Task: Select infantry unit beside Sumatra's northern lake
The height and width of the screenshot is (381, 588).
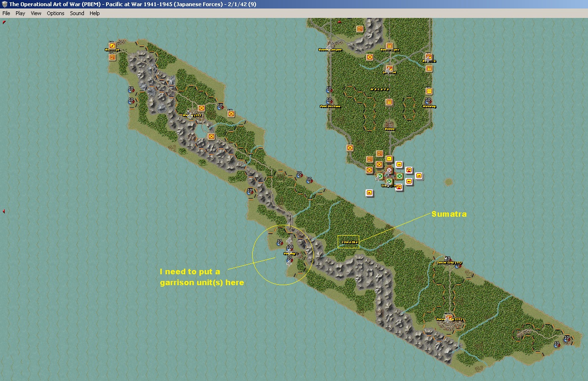Action: [211, 136]
